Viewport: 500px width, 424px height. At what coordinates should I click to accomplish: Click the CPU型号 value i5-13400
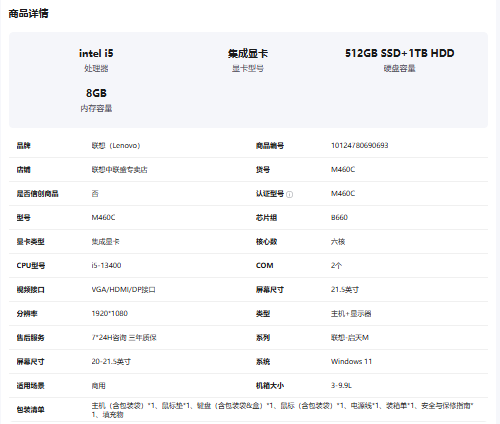[106, 266]
